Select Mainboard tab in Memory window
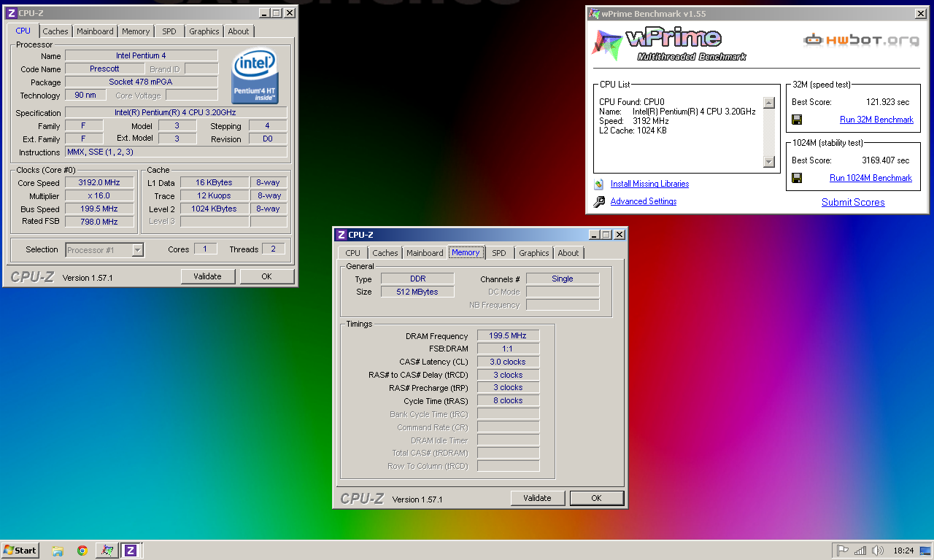Screen dimensions: 934x560 click(x=425, y=253)
